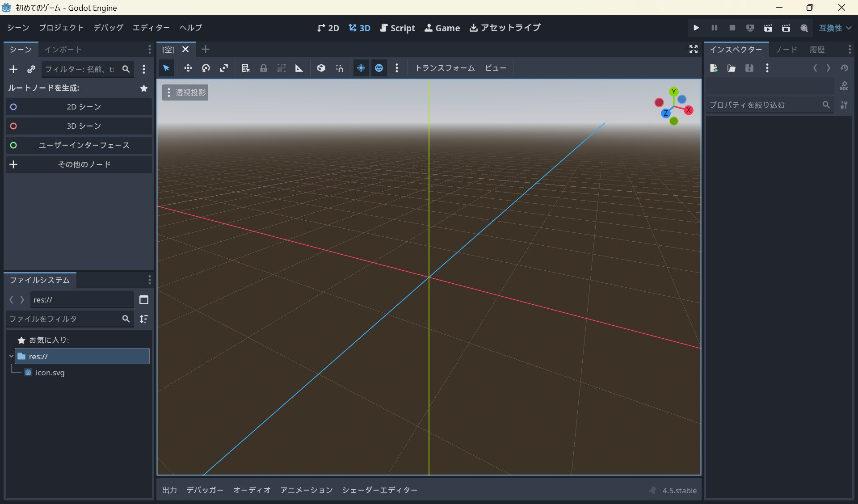The height and width of the screenshot is (504, 858).
Task: Close the empty scene tab
Action: [x=185, y=49]
